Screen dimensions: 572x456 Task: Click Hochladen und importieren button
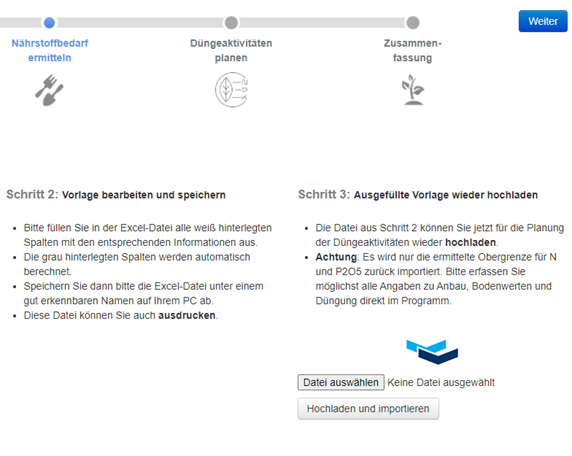[x=368, y=409]
